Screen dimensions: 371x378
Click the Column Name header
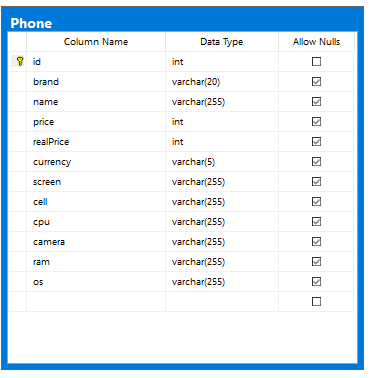click(96, 42)
